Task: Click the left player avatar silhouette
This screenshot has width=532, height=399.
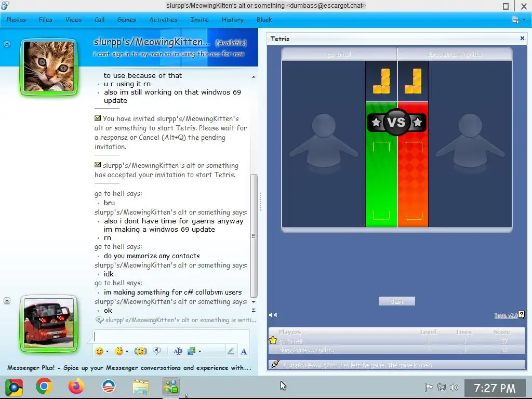Action: [324, 143]
